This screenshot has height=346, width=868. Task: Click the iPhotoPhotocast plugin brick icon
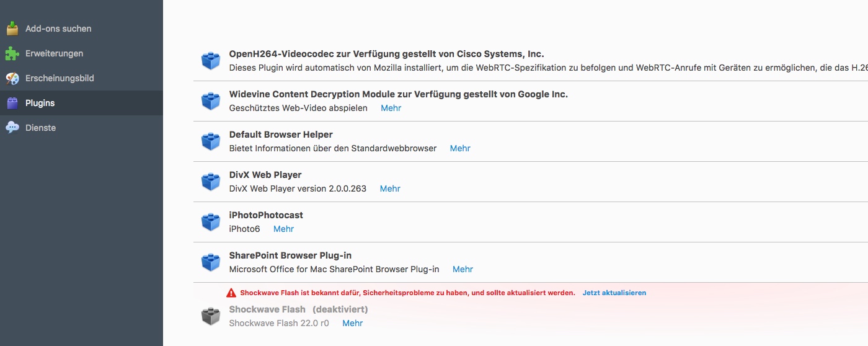211,222
